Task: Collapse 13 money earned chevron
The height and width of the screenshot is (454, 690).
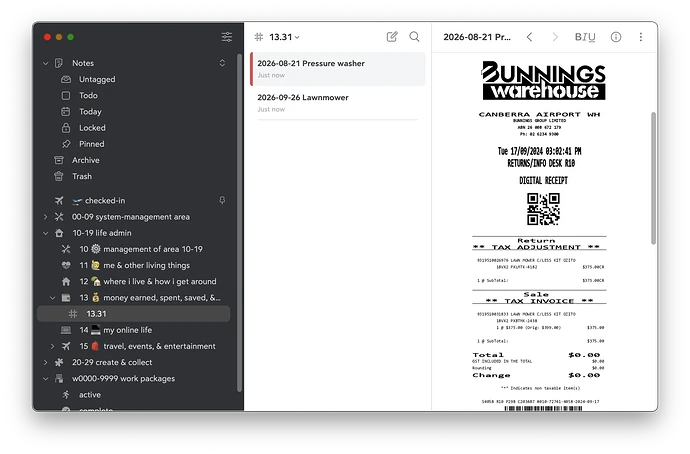Action: (x=52, y=298)
